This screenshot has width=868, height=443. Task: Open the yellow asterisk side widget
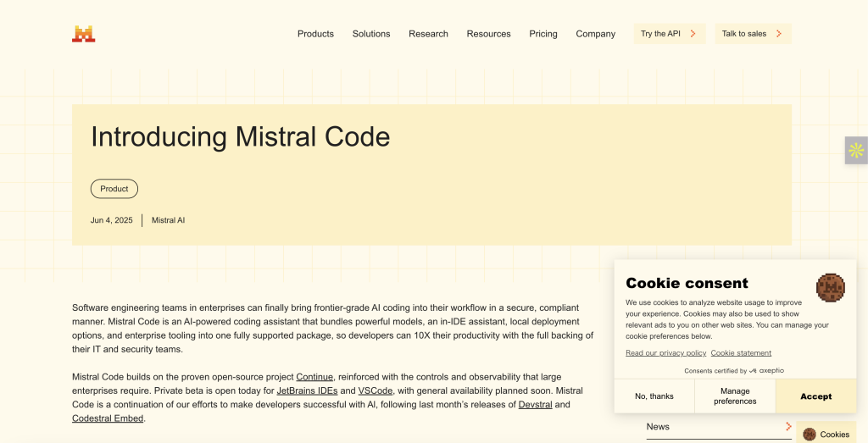click(856, 151)
